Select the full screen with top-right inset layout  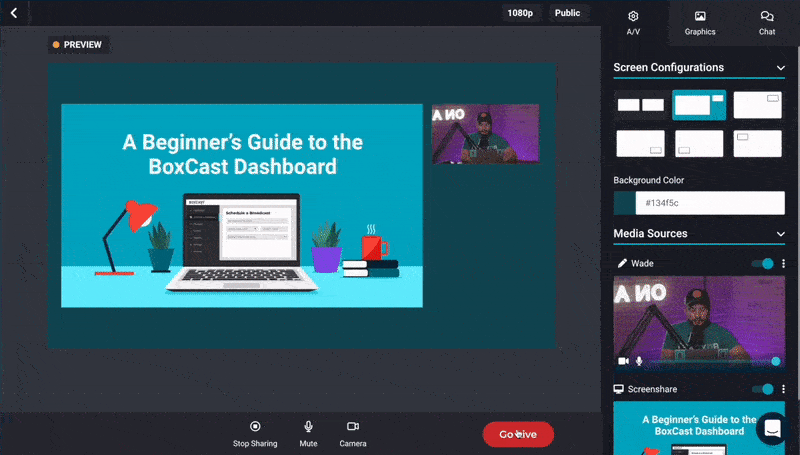757,105
